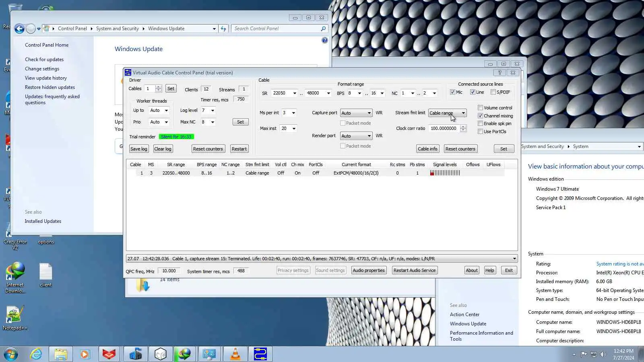
Task: Expand the log message dropdown at bottom
Action: 514,259
